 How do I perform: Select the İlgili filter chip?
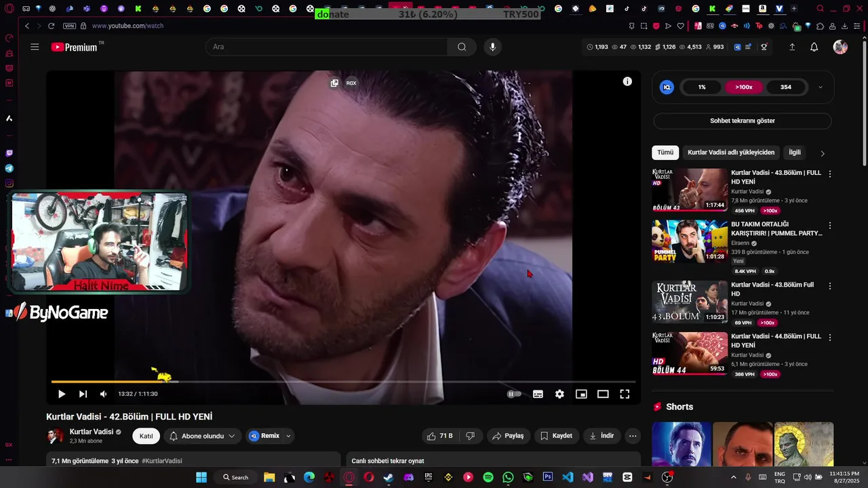coord(795,152)
